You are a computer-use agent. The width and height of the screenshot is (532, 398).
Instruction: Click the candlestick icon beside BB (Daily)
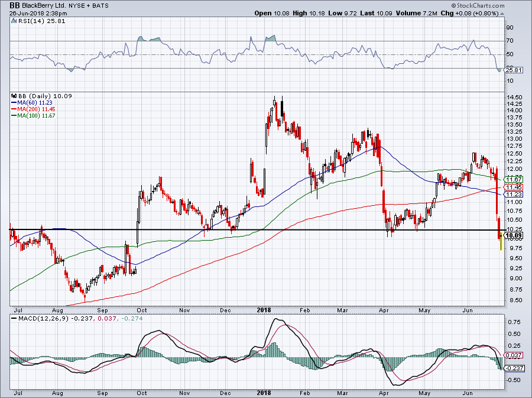pos(14,96)
